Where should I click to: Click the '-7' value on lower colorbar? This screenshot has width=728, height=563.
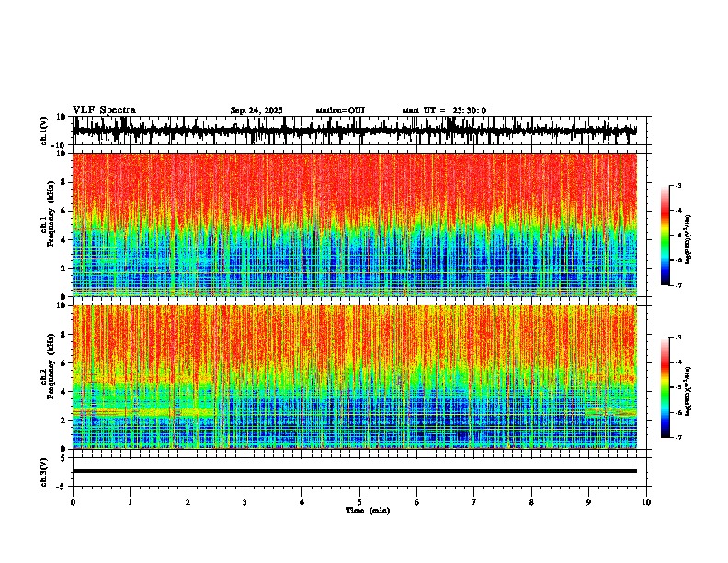677,437
